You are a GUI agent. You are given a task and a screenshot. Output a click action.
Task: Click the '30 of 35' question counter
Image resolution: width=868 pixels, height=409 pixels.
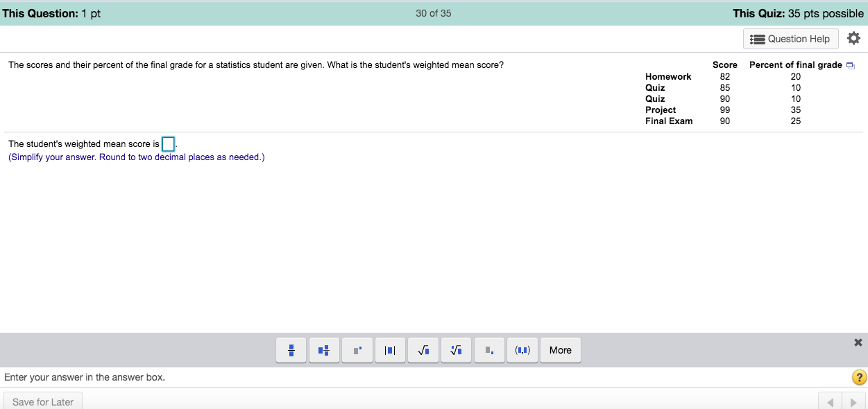[x=434, y=13]
